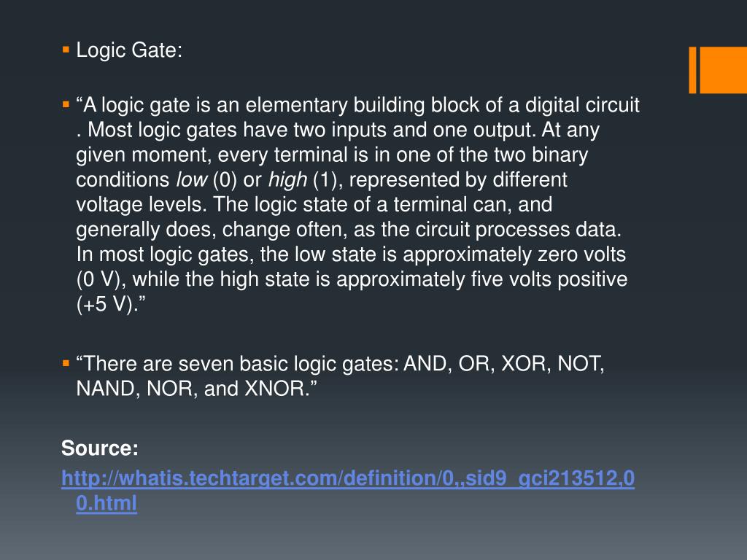Click the '(+5 V).' closing text
Screen dimensions: 747x560
pos(111,304)
